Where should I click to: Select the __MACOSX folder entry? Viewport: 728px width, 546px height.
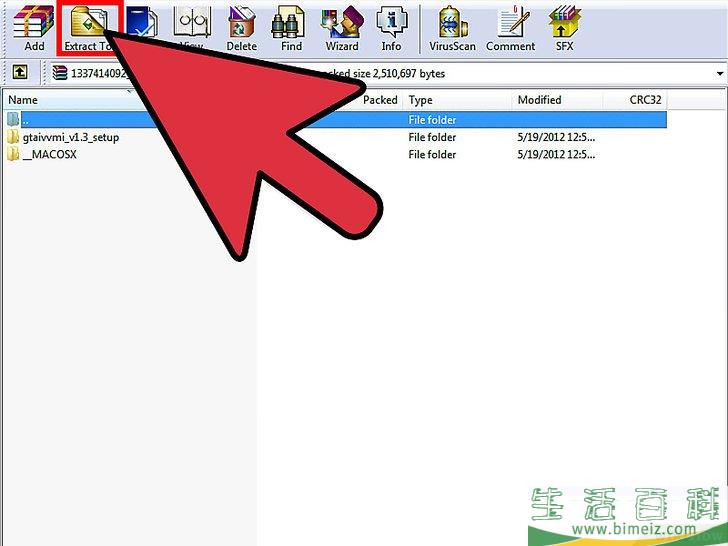tap(49, 155)
